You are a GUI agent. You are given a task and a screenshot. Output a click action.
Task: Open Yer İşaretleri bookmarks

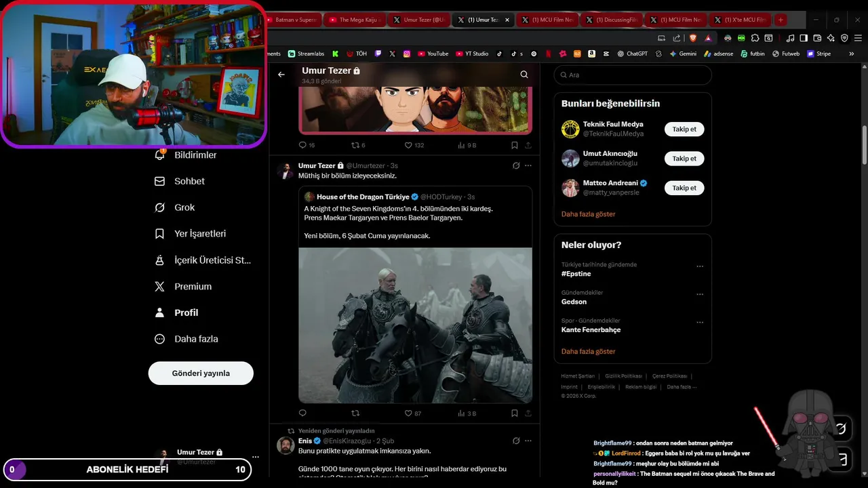tap(191, 234)
